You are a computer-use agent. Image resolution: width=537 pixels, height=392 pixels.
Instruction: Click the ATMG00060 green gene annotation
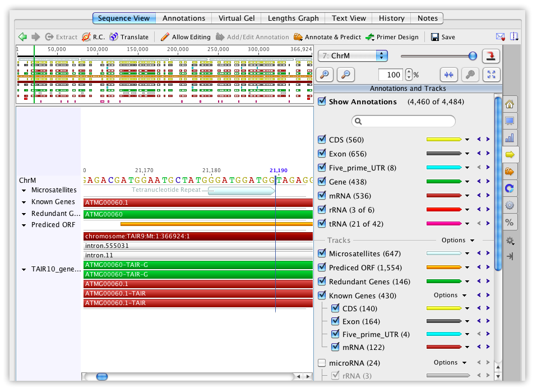coord(198,214)
